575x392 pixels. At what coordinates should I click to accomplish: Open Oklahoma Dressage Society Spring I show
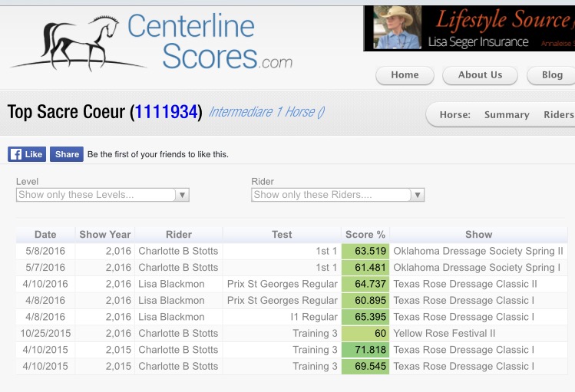point(477,268)
